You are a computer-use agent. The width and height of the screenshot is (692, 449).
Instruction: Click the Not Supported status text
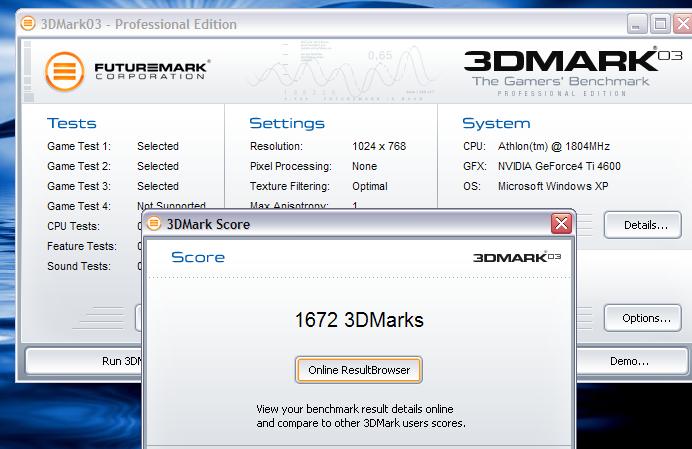click(171, 205)
